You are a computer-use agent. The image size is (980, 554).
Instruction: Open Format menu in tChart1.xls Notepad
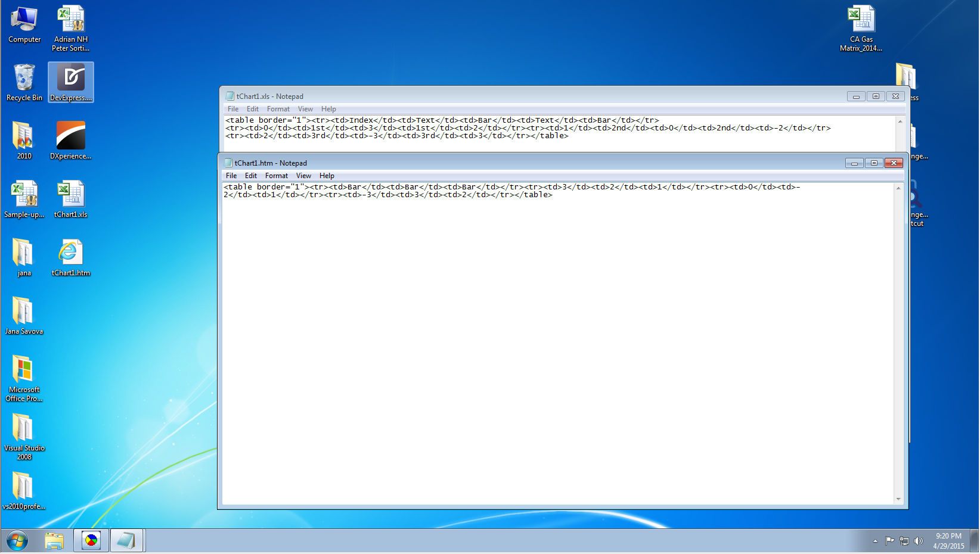[x=278, y=109]
